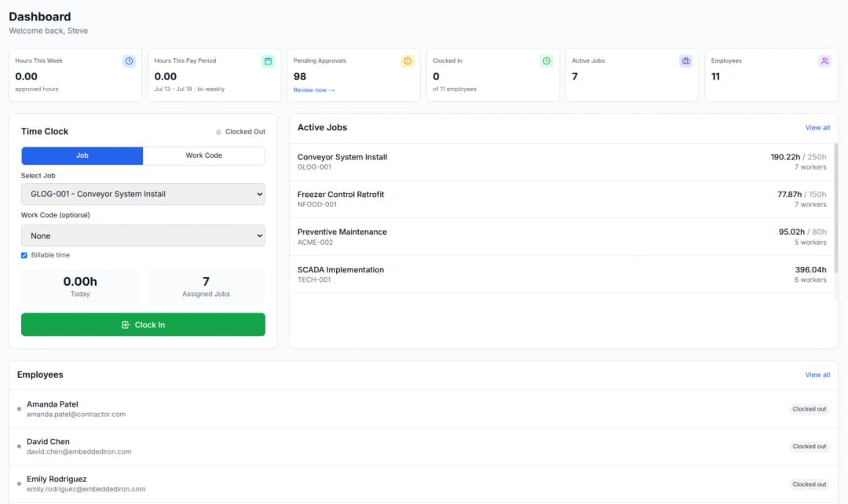Click email david.chen@embeddediron.com
The width and height of the screenshot is (848, 504).
(79, 451)
